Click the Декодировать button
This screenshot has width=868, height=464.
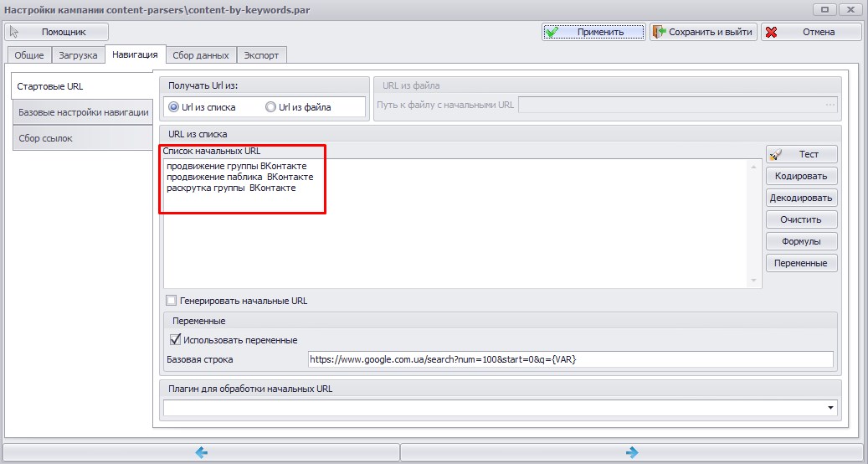click(801, 198)
